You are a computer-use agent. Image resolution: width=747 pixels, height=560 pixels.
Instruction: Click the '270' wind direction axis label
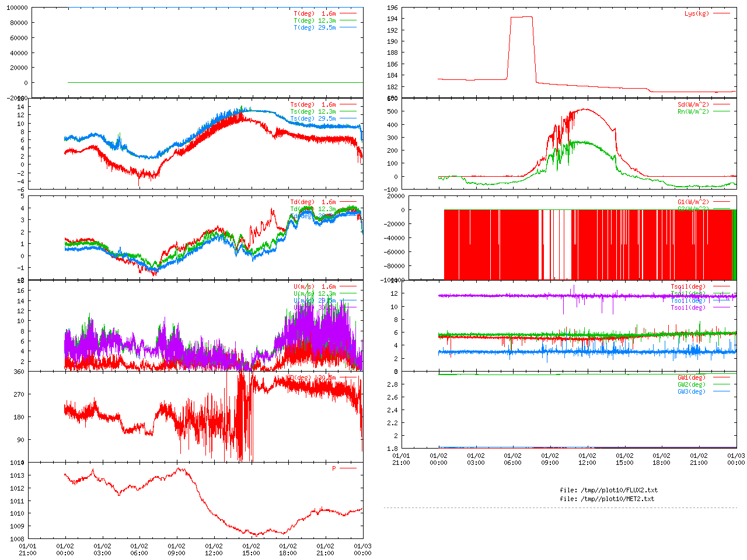click(x=19, y=394)
